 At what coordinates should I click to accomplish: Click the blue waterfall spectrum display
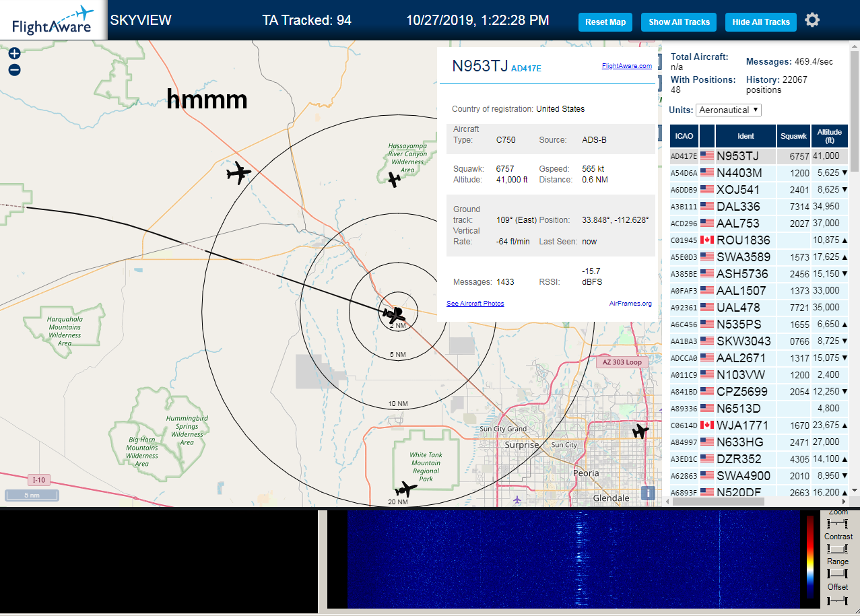[x=572, y=559]
